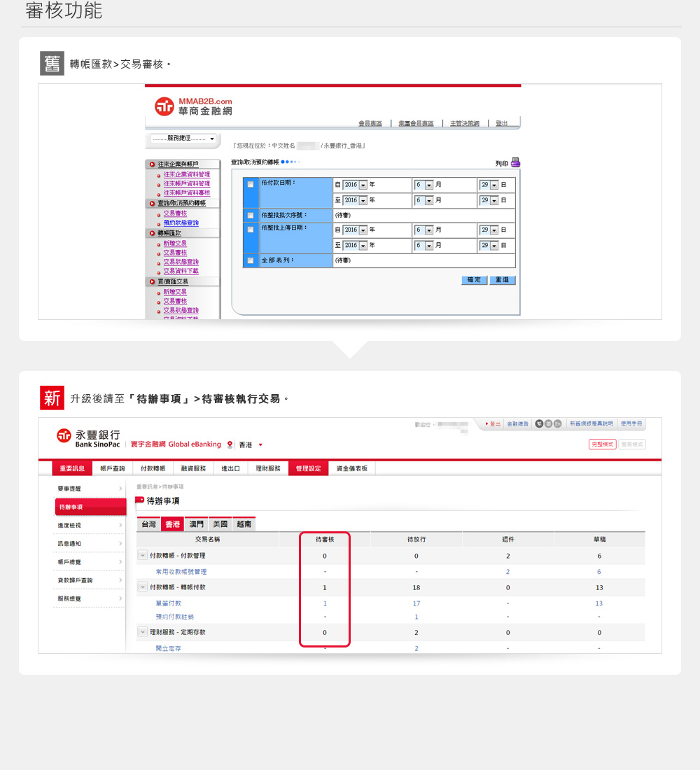Viewport: 700px width, 770px height.
Task: Open the 融資服務 main menu tab
Action: (x=193, y=468)
